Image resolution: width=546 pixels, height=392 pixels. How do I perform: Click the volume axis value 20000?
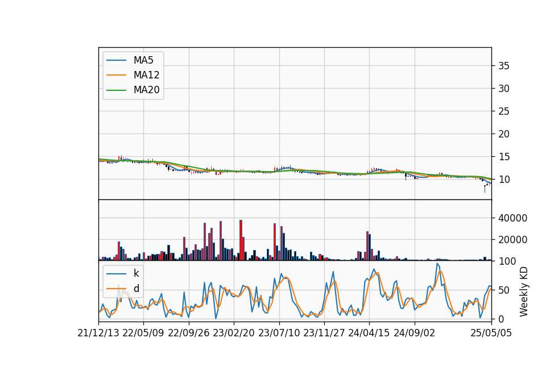(512, 240)
